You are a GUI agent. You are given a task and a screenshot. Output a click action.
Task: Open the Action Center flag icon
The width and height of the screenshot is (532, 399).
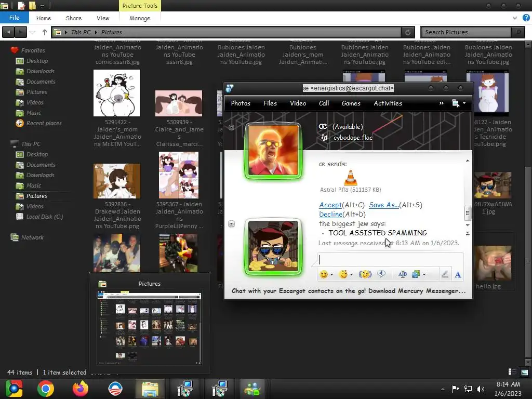point(455,389)
